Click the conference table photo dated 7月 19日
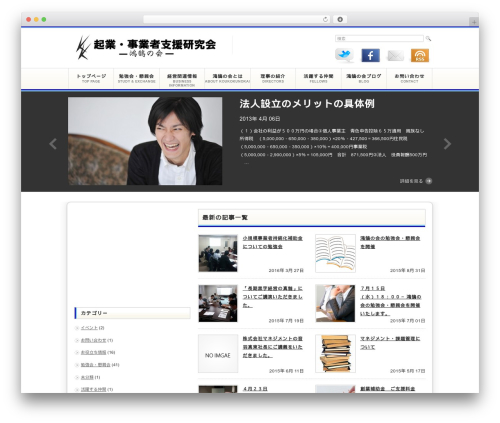This screenshot has height=423, width=500. [x=218, y=303]
